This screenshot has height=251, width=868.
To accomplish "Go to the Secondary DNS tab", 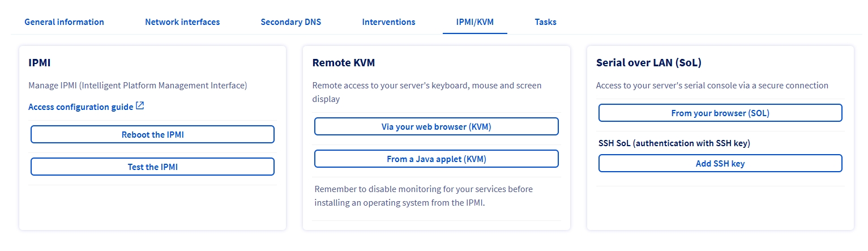I will pyautogui.click(x=290, y=22).
